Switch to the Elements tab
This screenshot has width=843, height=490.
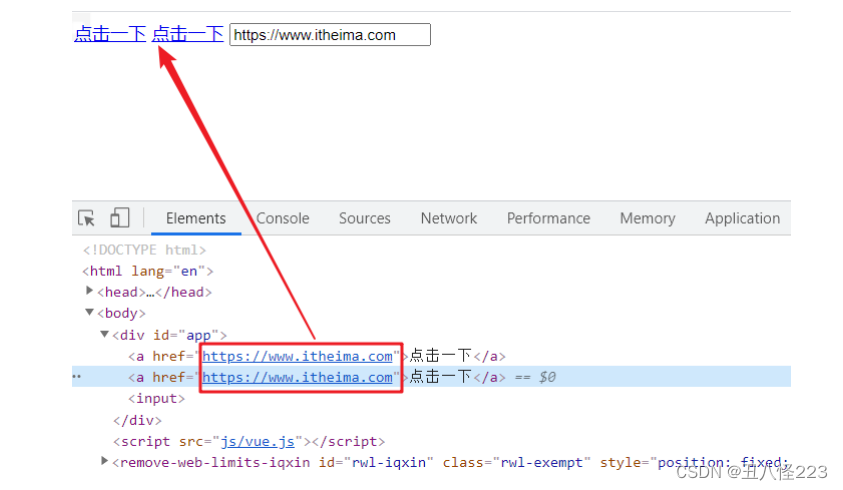point(196,218)
